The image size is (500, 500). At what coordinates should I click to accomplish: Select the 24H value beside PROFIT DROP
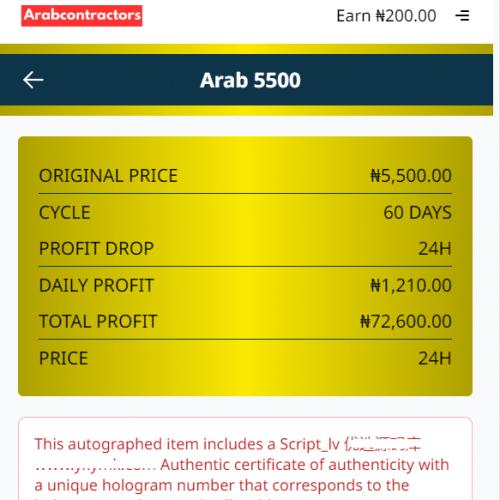tap(435, 249)
